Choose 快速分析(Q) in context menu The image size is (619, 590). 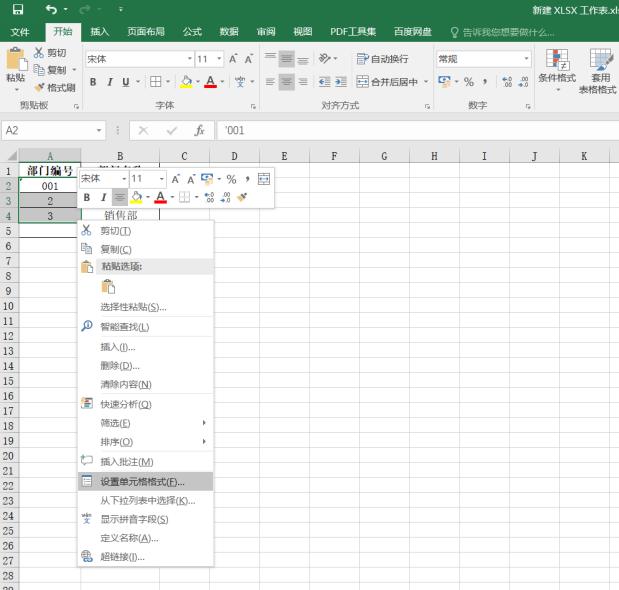pos(145,404)
